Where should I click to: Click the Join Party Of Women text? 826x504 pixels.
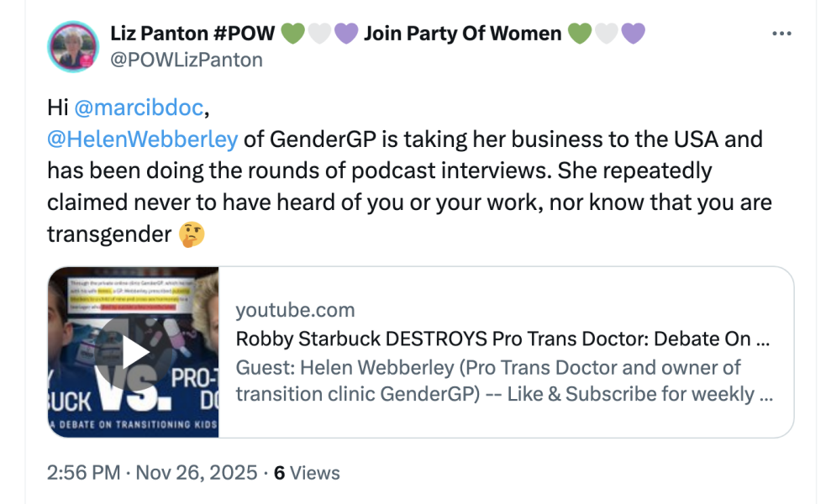462,33
